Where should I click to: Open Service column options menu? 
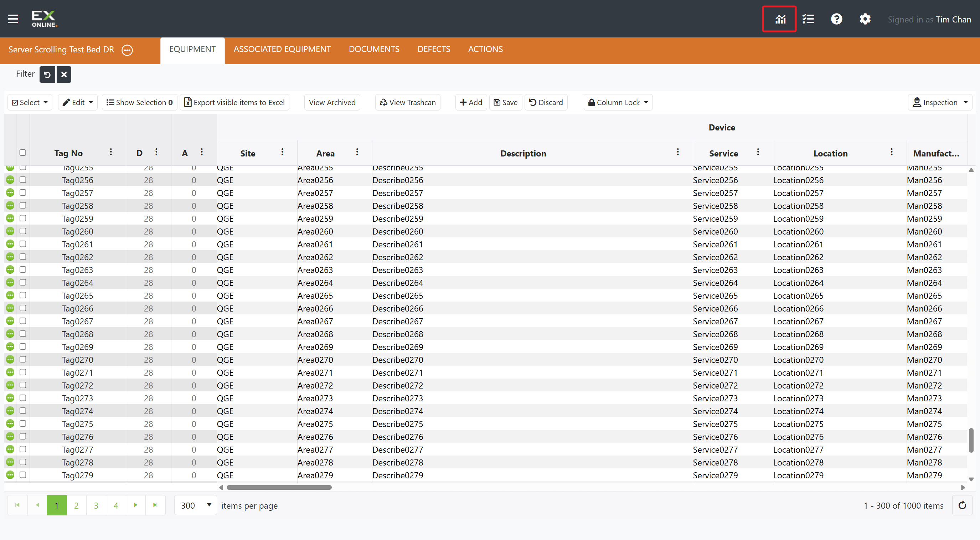click(x=758, y=152)
